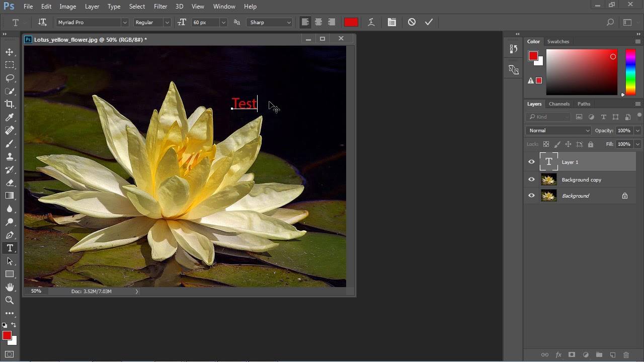Toggle visibility of Background copy layer
Screen dimensions: 644x362
pyautogui.click(x=531, y=179)
